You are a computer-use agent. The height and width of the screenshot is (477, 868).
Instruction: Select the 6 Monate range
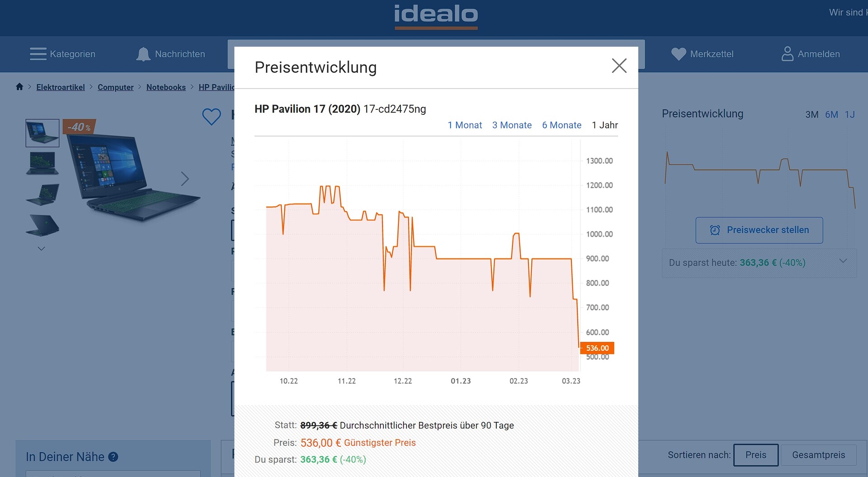coord(561,125)
